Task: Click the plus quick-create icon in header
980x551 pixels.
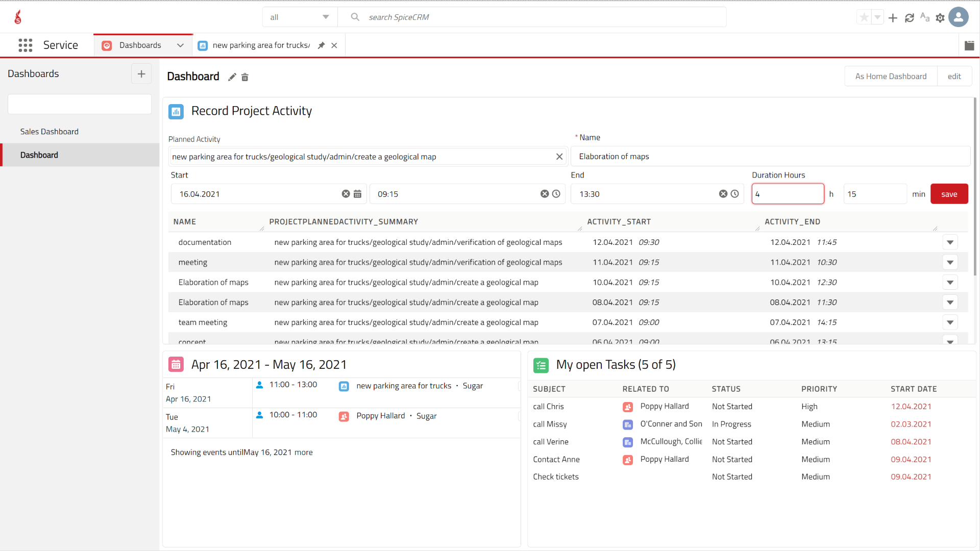Action: (x=893, y=18)
